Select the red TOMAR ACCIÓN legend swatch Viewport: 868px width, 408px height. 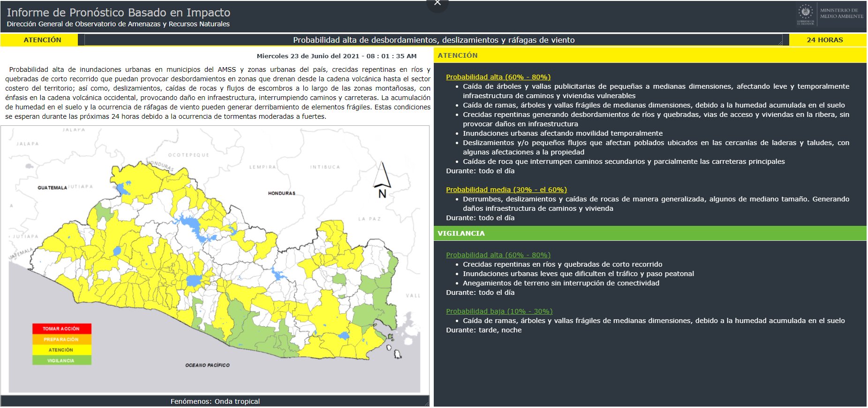tap(61, 329)
